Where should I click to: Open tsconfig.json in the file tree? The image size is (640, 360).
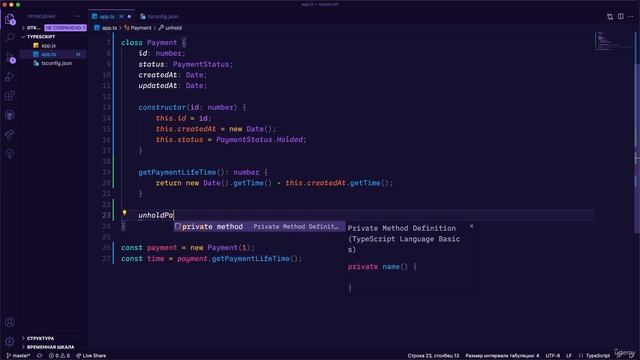click(56, 63)
